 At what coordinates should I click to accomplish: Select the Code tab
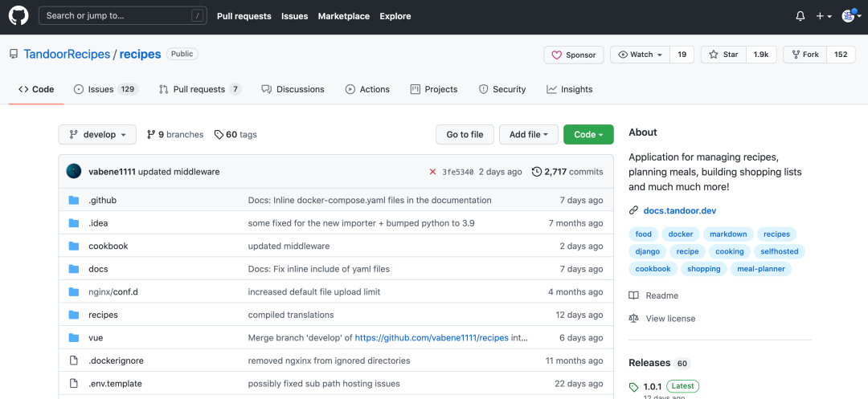pyautogui.click(x=36, y=89)
